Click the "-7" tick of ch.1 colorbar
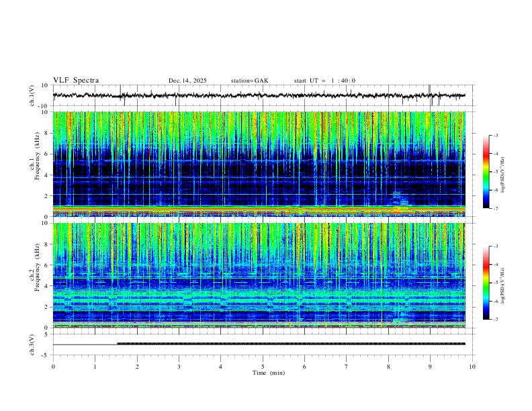 coord(495,208)
